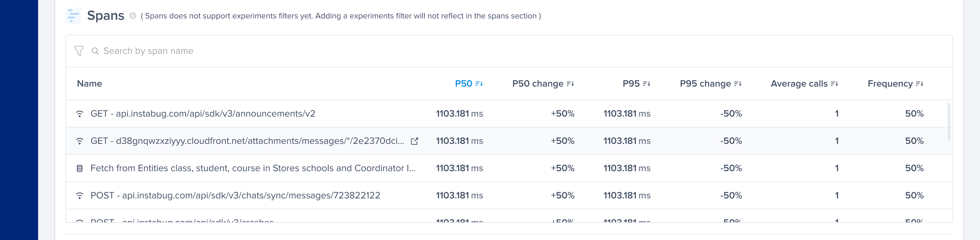Click the Spans info icon
Viewport: 980px width, 240px height.
(132, 16)
